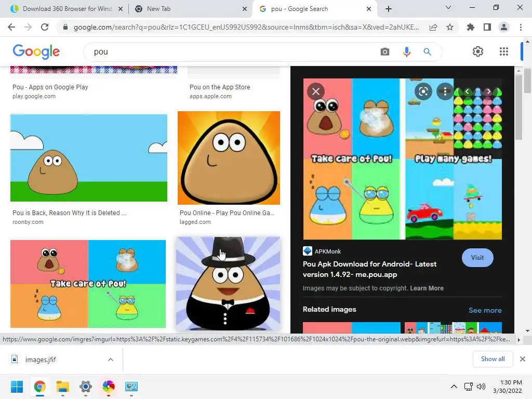
Task: Select the Take care of Pou thumbnail
Action: [88, 284]
